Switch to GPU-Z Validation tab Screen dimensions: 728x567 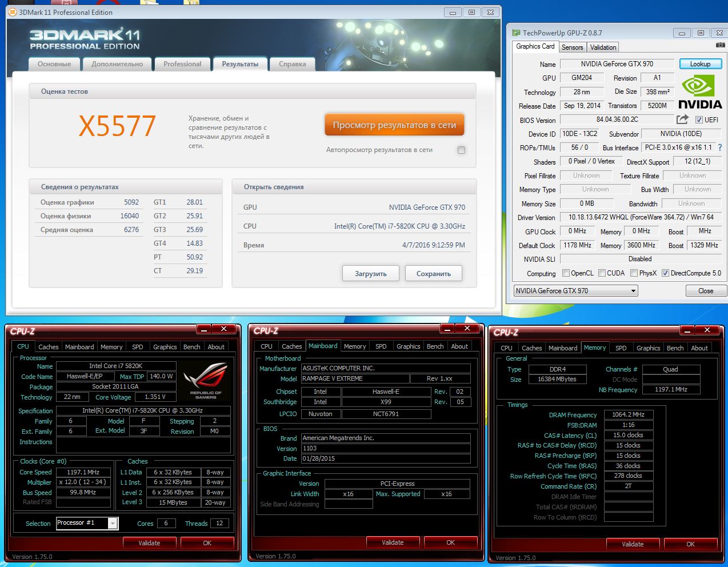point(603,47)
